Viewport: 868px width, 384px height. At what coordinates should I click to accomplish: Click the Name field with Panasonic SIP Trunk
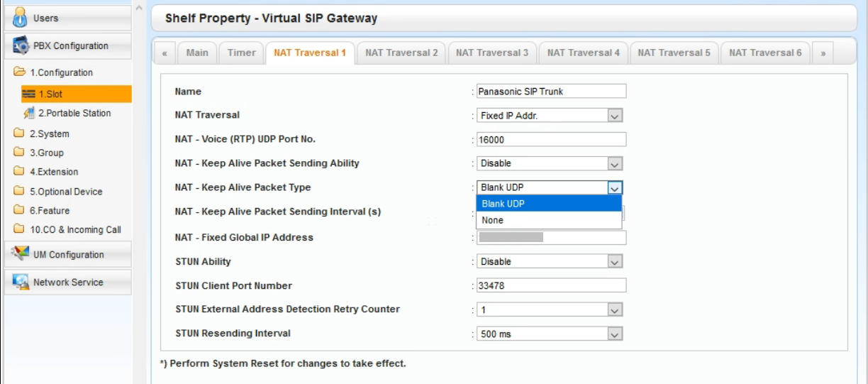pyautogui.click(x=551, y=91)
